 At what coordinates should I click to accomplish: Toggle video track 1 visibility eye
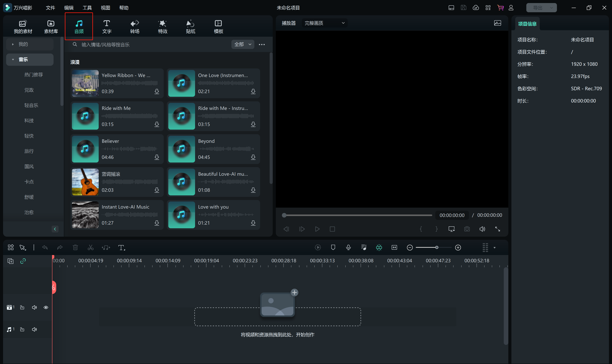click(x=46, y=307)
